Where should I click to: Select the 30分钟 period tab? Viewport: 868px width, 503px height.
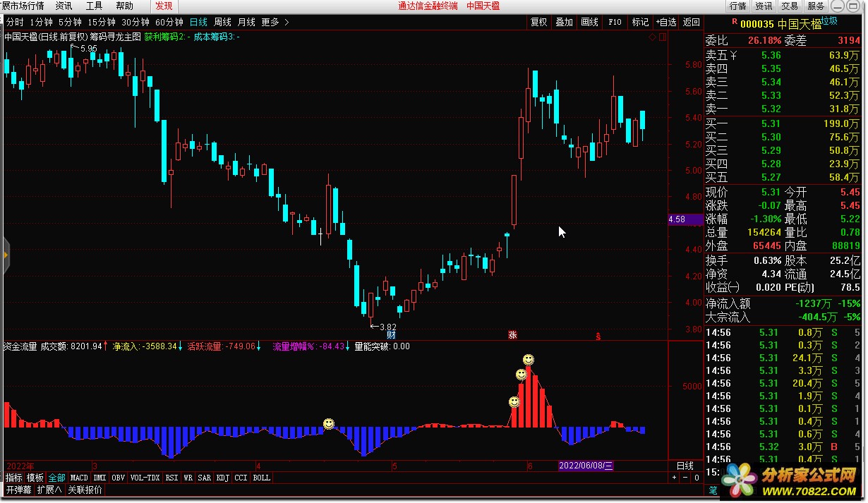(135, 22)
